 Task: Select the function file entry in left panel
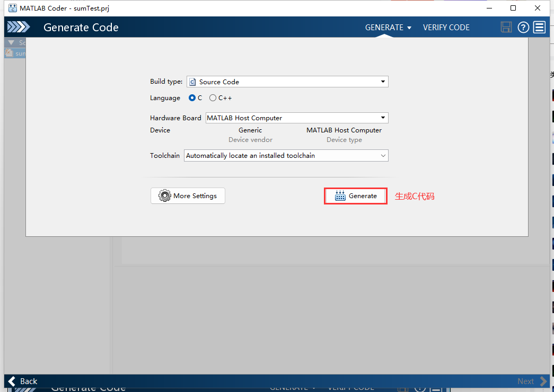15,54
